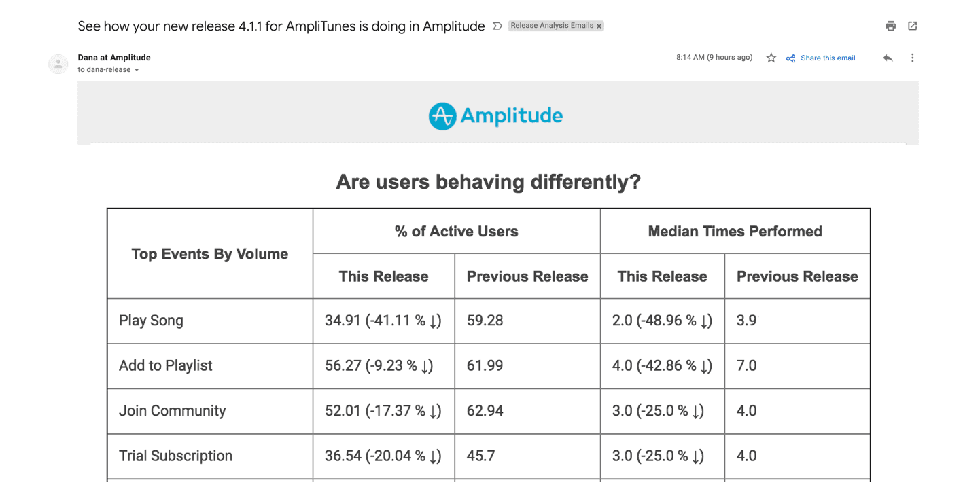The width and height of the screenshot is (980, 489).
Task: Click the reply arrow icon
Action: (888, 58)
